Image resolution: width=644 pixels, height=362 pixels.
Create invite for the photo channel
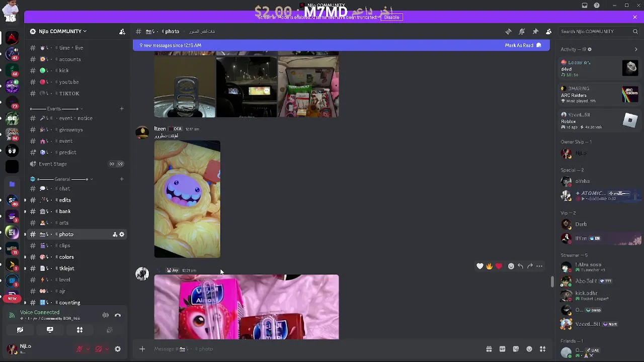[115, 234]
